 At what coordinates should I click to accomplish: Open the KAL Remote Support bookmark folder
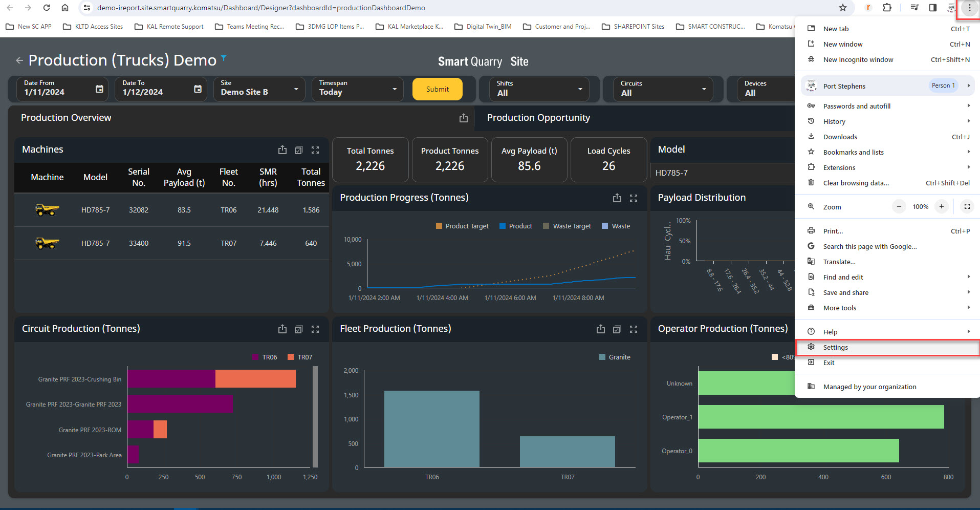click(169, 27)
